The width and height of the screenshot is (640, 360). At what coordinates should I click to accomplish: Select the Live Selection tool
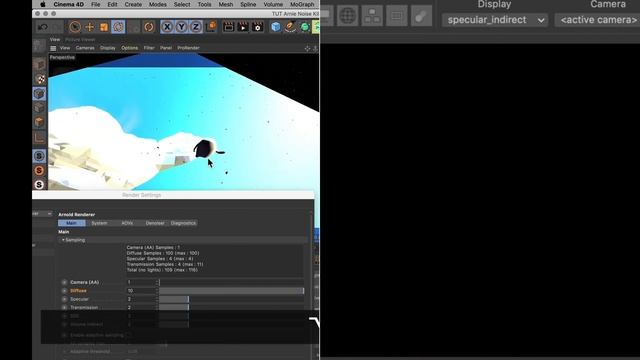point(75,27)
